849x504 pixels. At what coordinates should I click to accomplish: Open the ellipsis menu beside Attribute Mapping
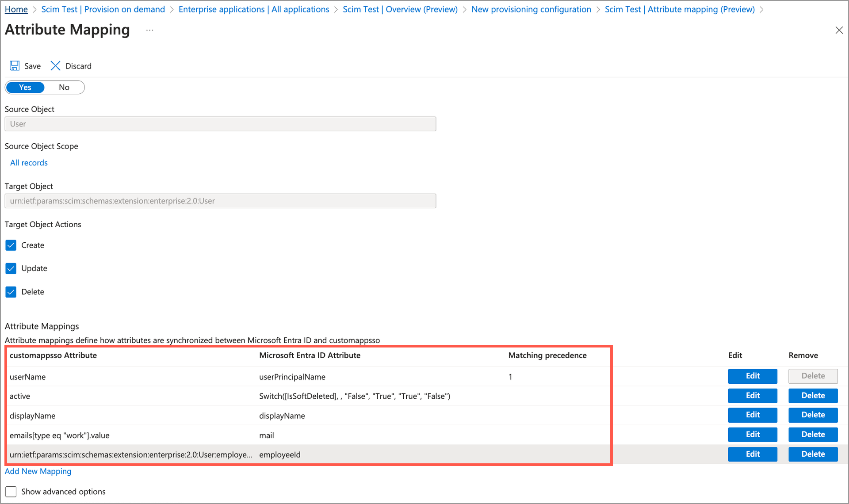coord(149,30)
